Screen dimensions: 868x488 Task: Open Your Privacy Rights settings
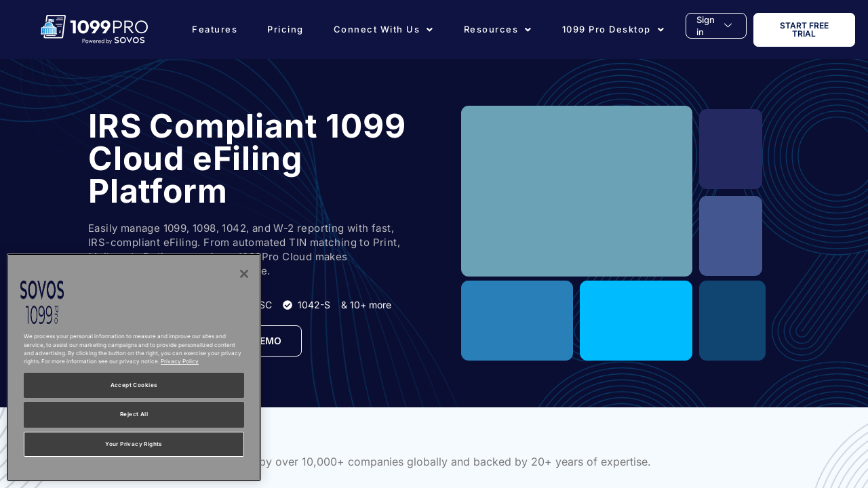(x=134, y=444)
